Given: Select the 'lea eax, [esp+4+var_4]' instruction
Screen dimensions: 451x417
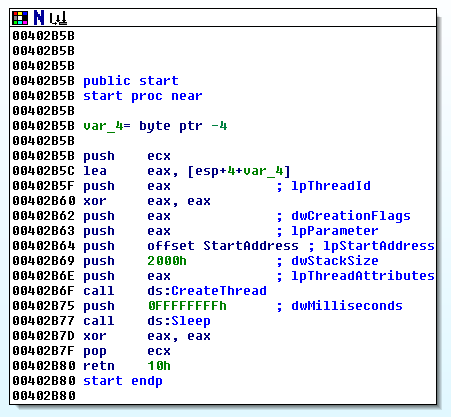Looking at the screenshot, I should pyautogui.click(x=187, y=171).
